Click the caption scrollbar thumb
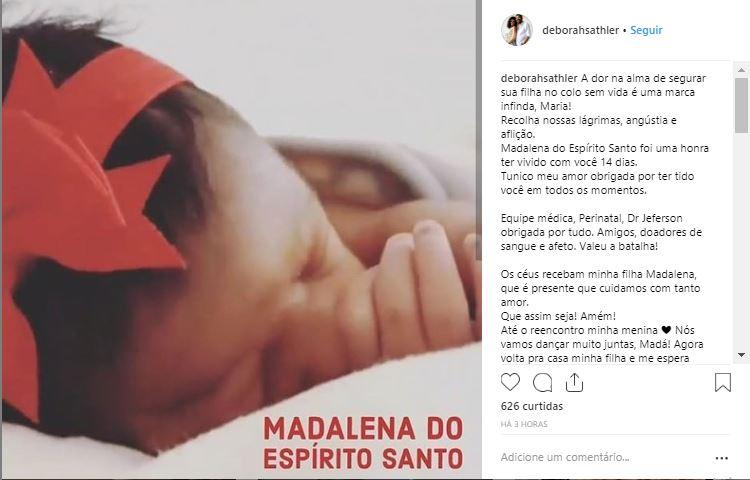Viewport: 750px width, 480px height. 741,105
